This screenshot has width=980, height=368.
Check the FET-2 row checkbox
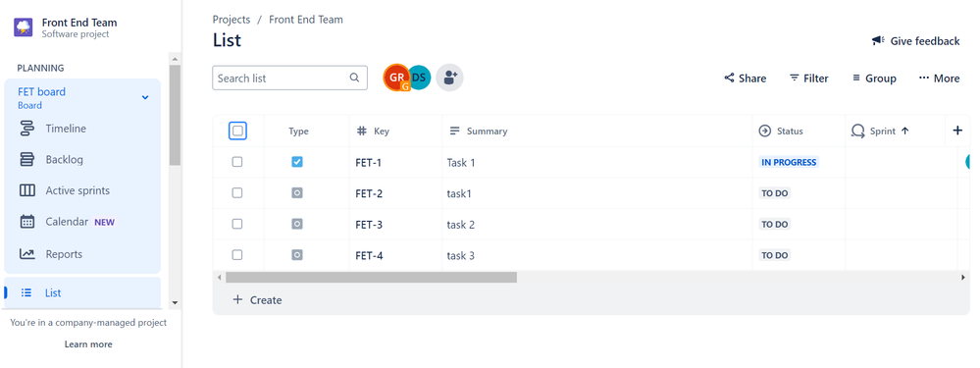(x=236, y=193)
